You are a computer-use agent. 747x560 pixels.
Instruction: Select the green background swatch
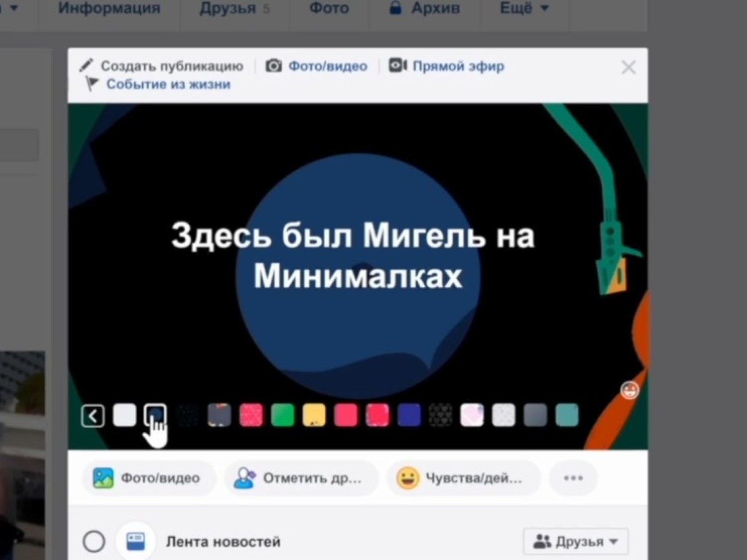[282, 415]
